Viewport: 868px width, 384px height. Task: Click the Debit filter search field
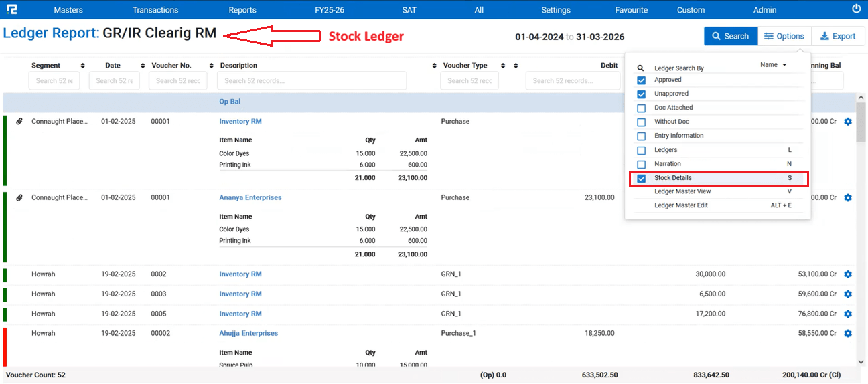click(573, 81)
